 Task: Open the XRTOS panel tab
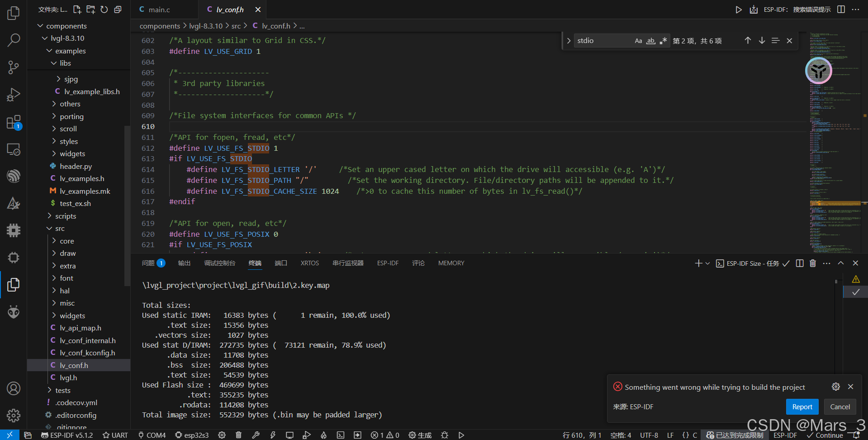click(310, 263)
